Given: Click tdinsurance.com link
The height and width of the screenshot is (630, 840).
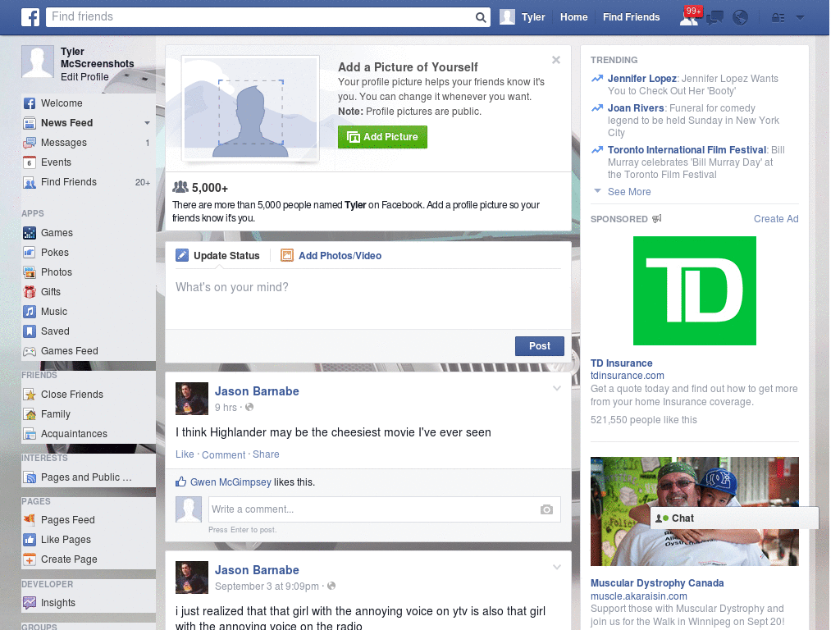Looking at the screenshot, I should (x=628, y=376).
